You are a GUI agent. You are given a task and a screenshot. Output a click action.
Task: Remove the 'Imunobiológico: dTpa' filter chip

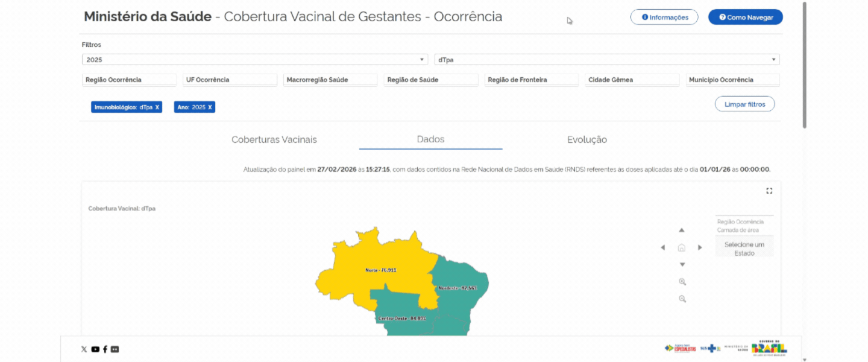tap(156, 107)
